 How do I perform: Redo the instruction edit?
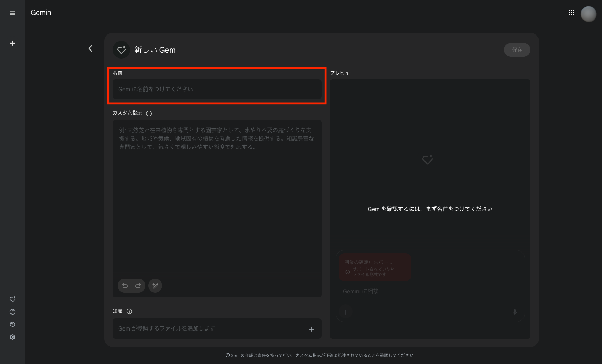pyautogui.click(x=138, y=286)
